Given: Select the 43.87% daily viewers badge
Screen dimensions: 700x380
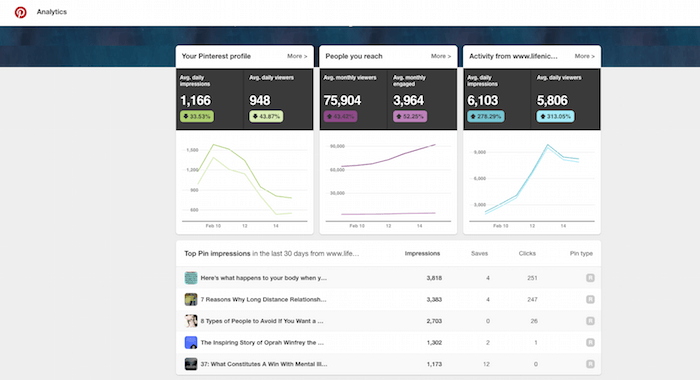Looking at the screenshot, I should (x=266, y=117).
